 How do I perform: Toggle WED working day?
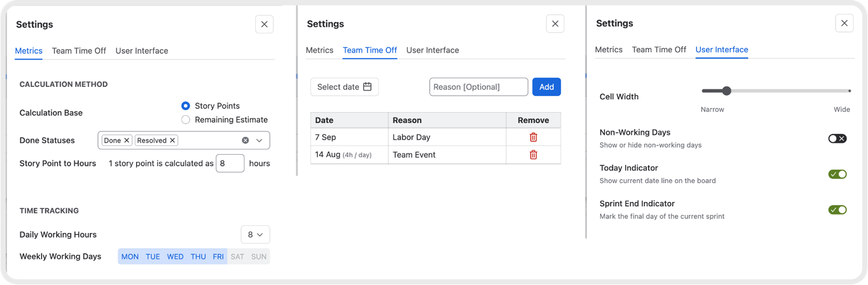[x=175, y=257]
